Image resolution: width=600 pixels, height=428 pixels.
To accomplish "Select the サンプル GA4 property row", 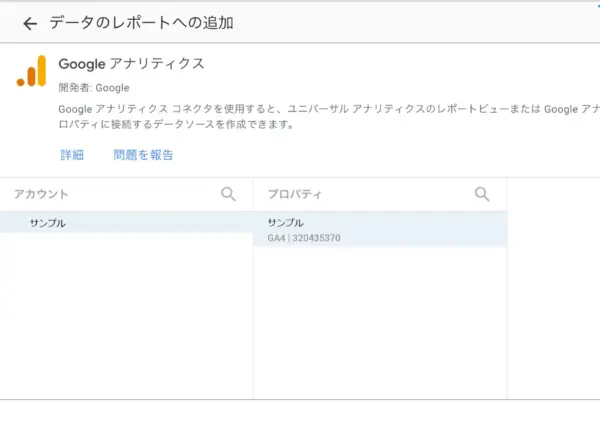I will pos(380,229).
